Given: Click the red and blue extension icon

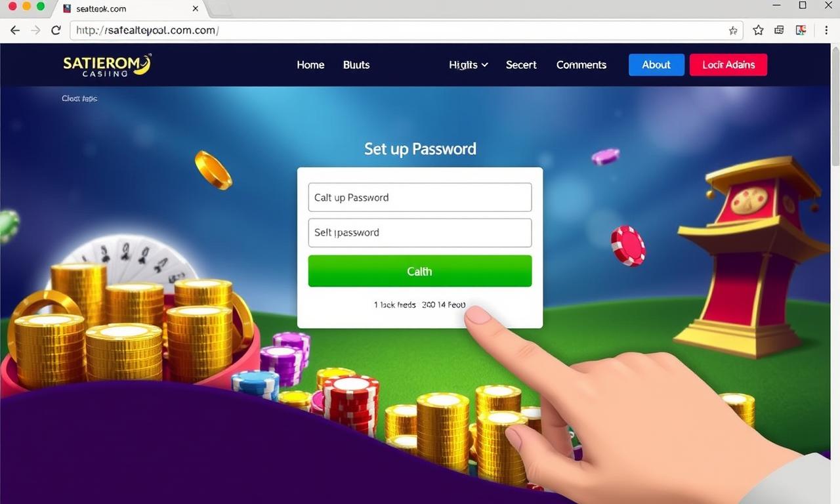Looking at the screenshot, I should pos(801,30).
